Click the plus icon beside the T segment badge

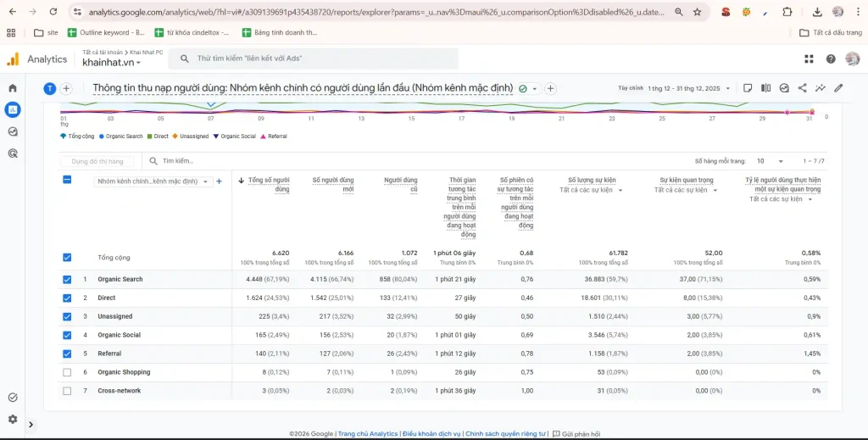(66, 88)
